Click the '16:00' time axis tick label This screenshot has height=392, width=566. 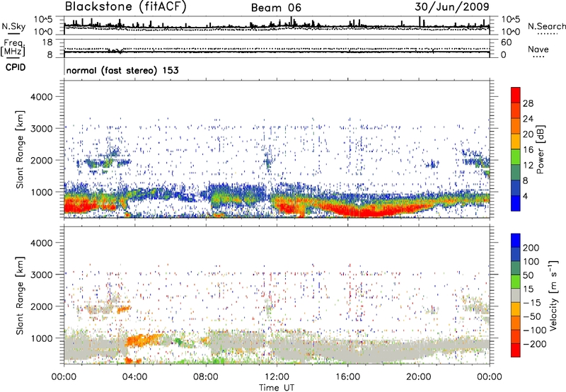(347, 377)
